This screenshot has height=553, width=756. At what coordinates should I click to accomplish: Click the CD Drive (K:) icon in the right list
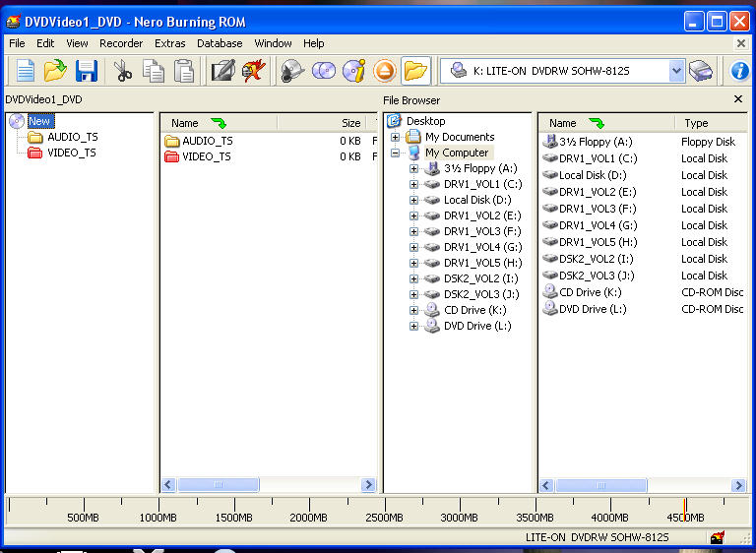(x=550, y=292)
